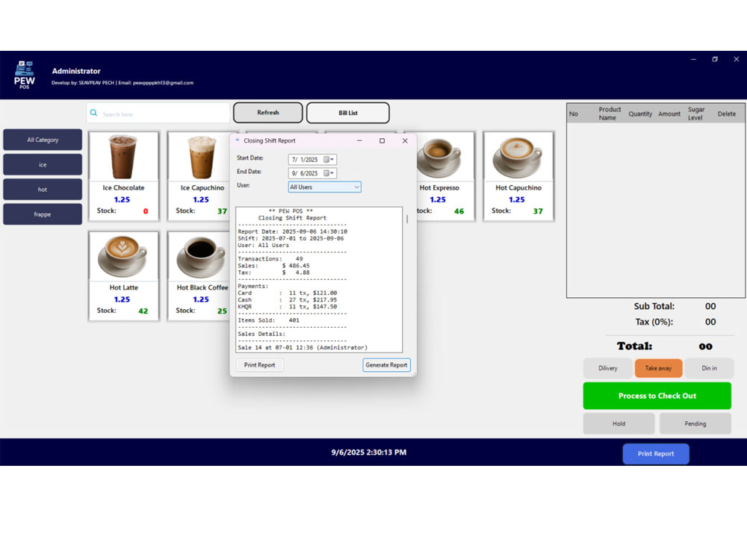Click the Items Sold line in report
Screen dimensions: 747x560
click(x=269, y=320)
